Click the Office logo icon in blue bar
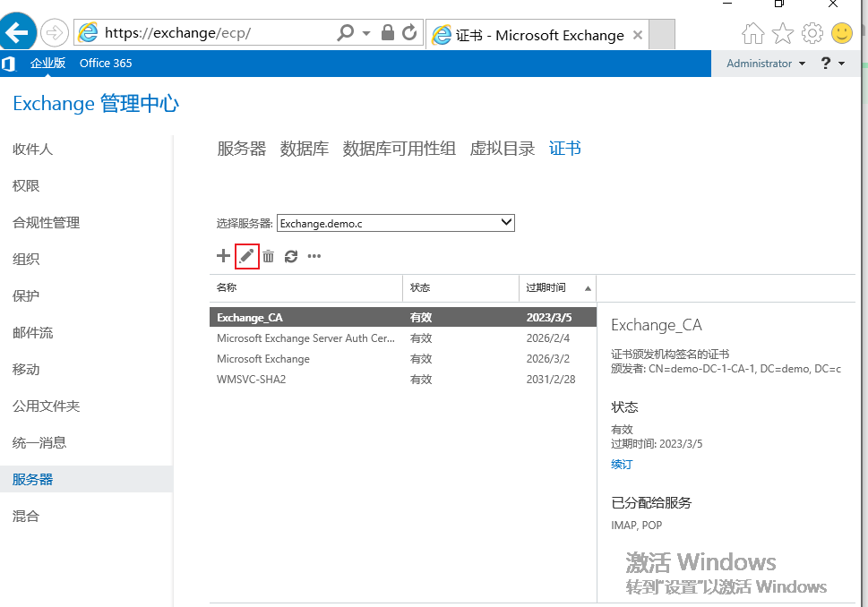 [8, 64]
